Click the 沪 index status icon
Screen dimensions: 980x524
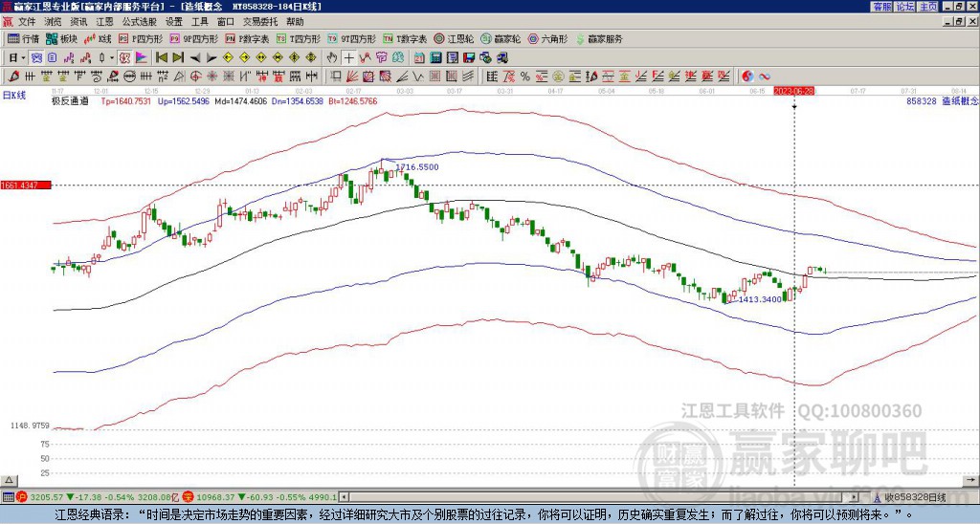click(x=21, y=497)
